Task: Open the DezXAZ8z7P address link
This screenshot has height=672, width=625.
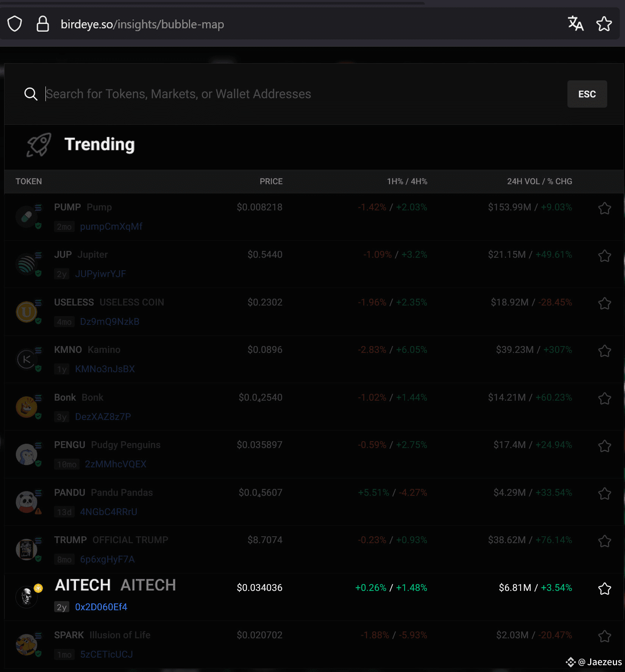Action: coord(103,417)
